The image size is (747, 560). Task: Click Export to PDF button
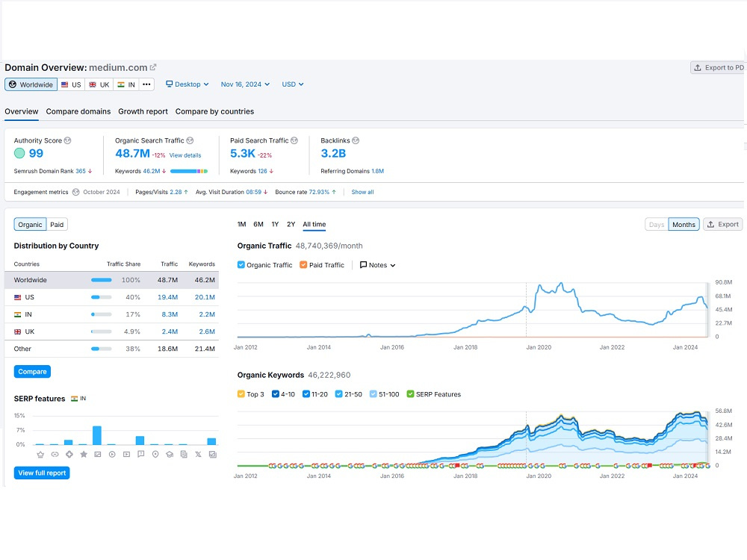(x=719, y=68)
